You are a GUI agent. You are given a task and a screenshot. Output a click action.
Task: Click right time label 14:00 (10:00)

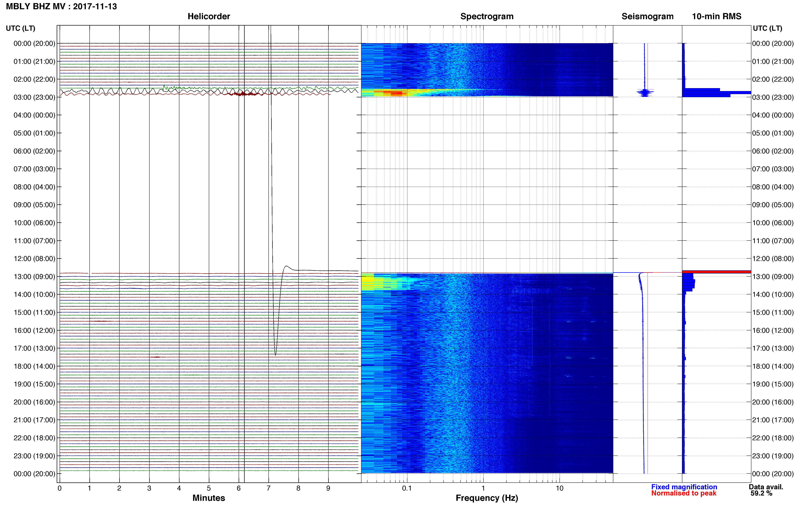(x=773, y=295)
